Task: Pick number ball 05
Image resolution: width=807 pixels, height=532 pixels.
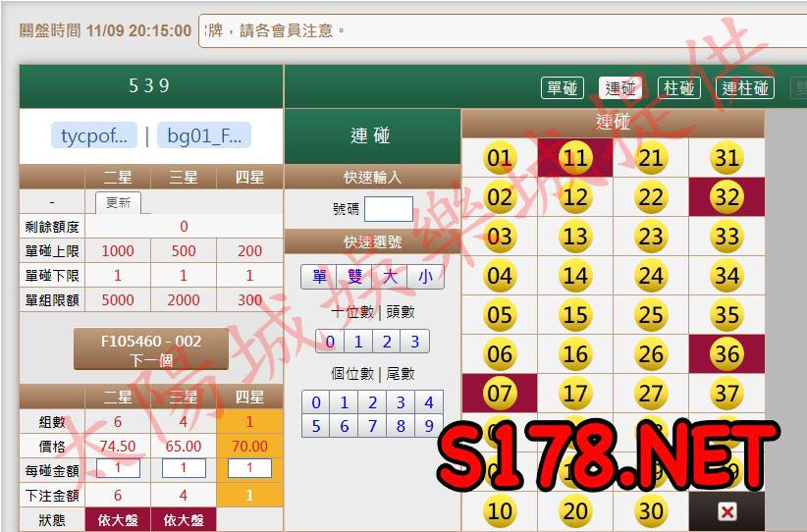Action: (x=500, y=315)
